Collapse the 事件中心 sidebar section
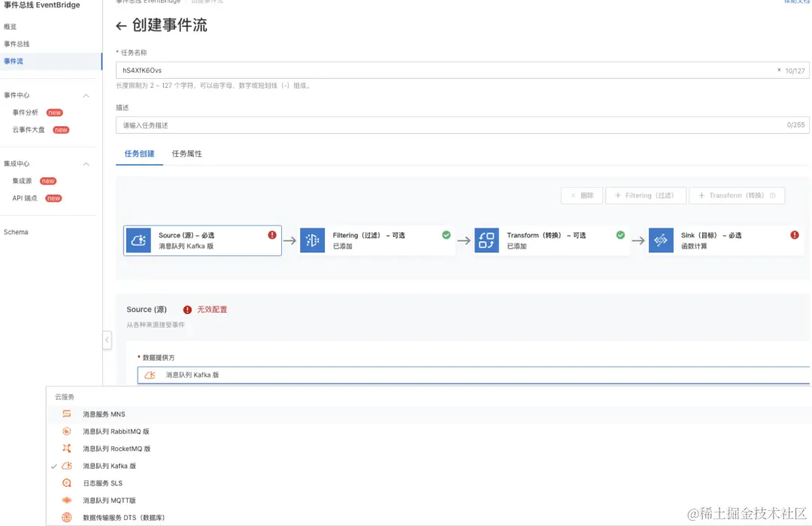The image size is (812, 526). 86,95
